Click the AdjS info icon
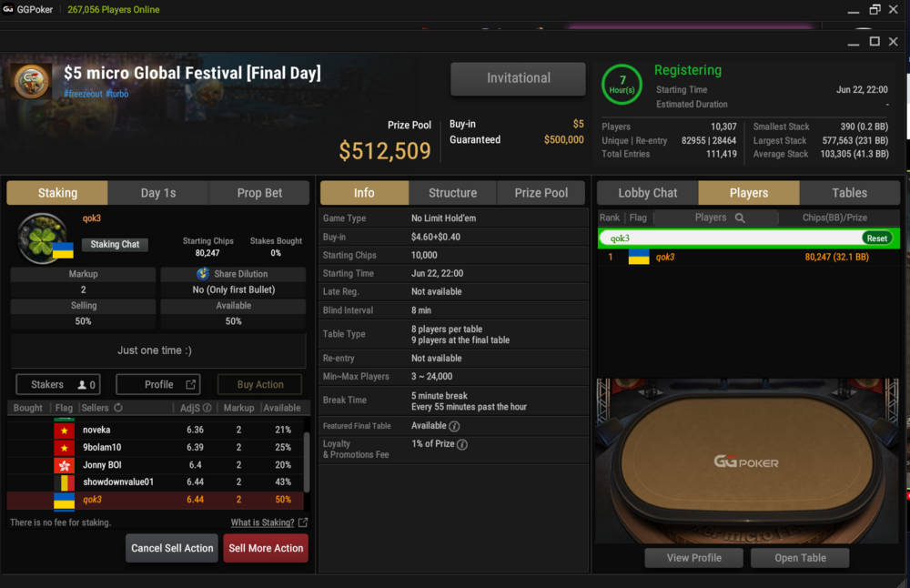 click(207, 408)
